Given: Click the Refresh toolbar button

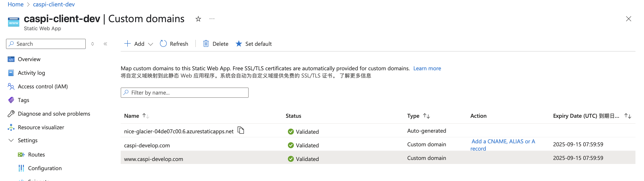Looking at the screenshot, I should pos(174,44).
